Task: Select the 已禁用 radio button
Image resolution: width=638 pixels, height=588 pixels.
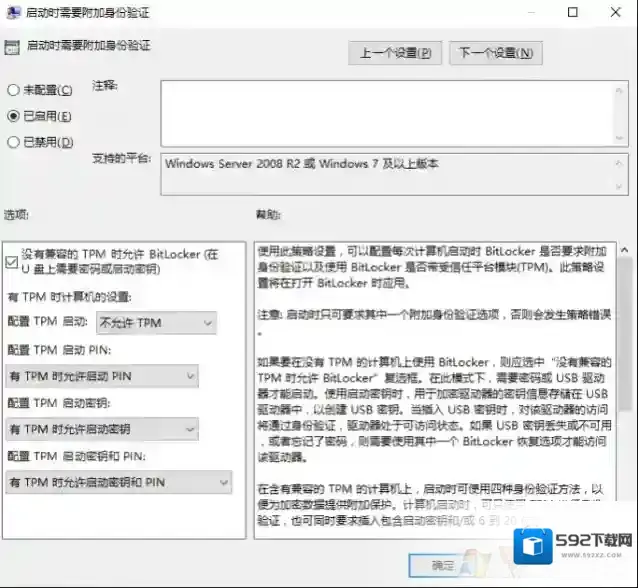Action: [13, 142]
